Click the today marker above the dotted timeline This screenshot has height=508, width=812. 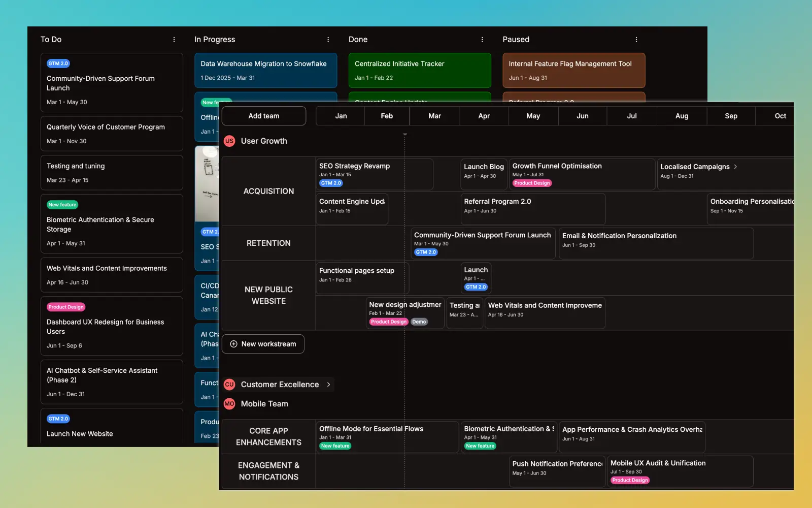(x=404, y=134)
